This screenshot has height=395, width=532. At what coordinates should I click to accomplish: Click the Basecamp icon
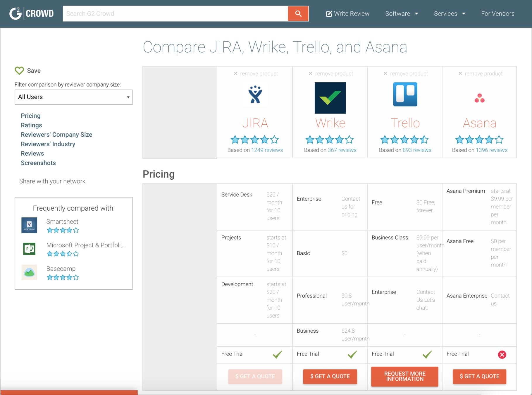29,272
